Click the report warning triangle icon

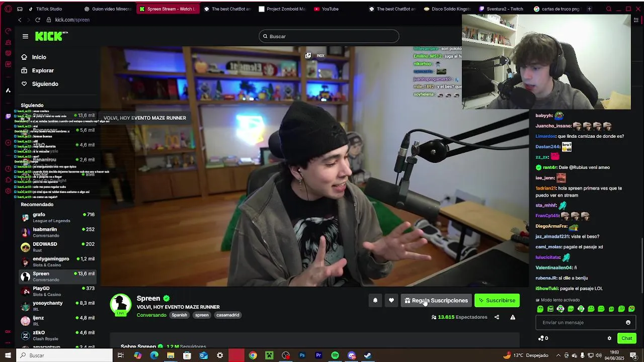(x=513, y=317)
